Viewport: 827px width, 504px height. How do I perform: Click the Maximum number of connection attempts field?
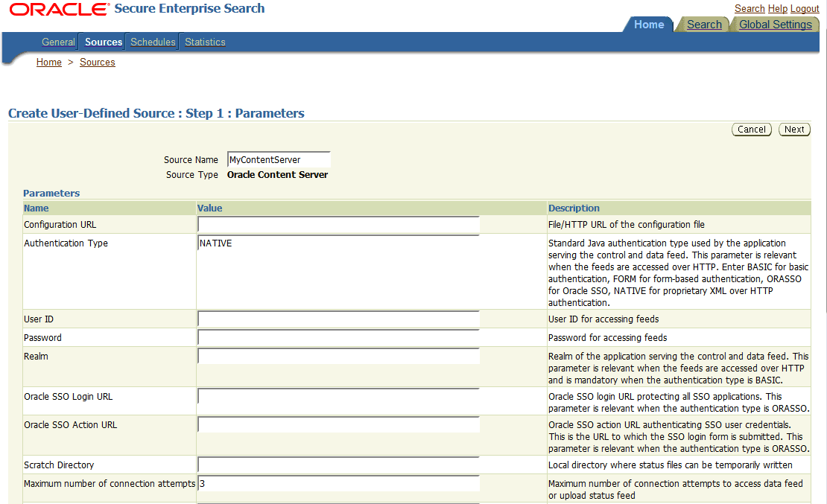click(x=338, y=483)
